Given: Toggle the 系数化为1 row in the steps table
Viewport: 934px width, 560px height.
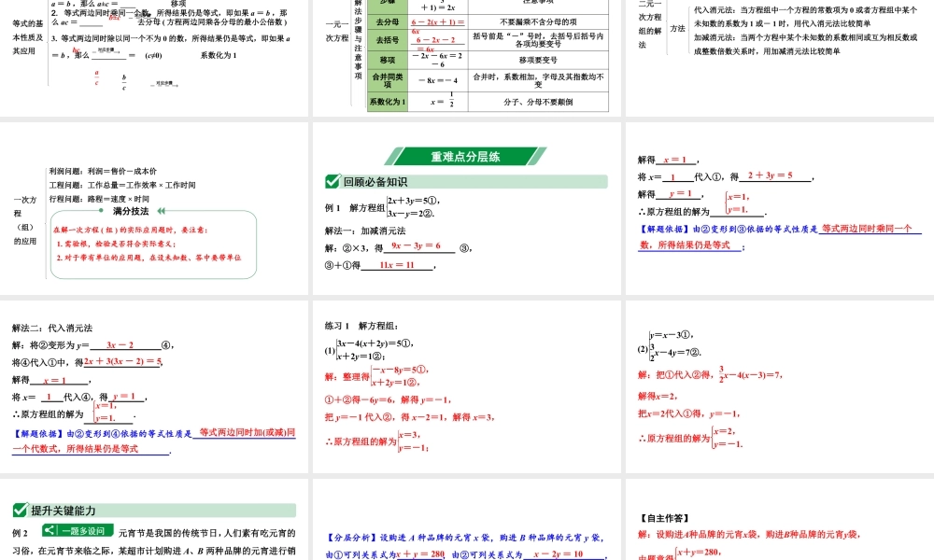Looking at the screenshot, I should point(388,101).
